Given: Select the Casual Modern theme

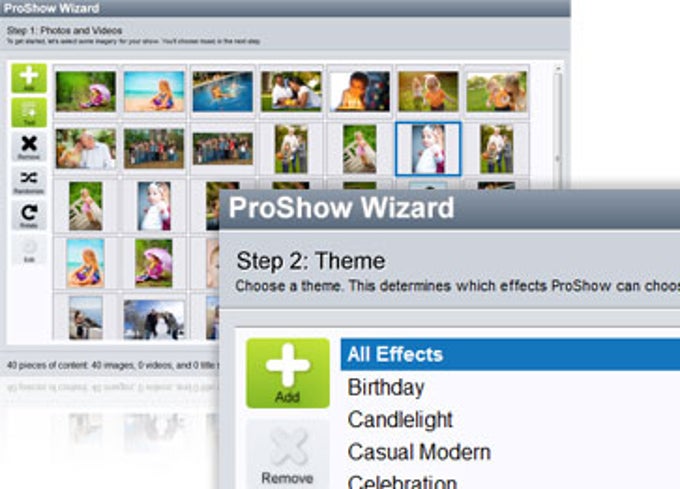Looking at the screenshot, I should 419,453.
